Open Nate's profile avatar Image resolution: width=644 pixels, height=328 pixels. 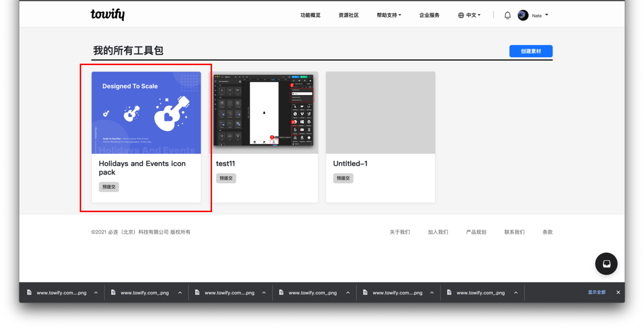(522, 15)
